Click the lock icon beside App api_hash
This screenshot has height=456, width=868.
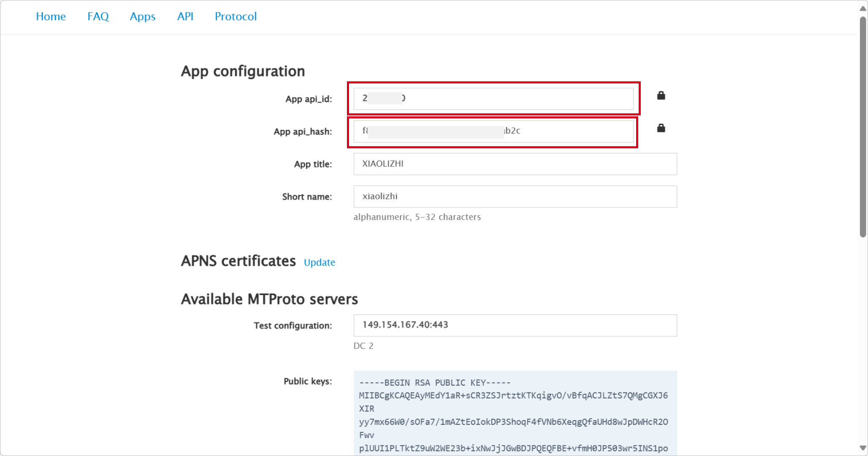tap(661, 128)
